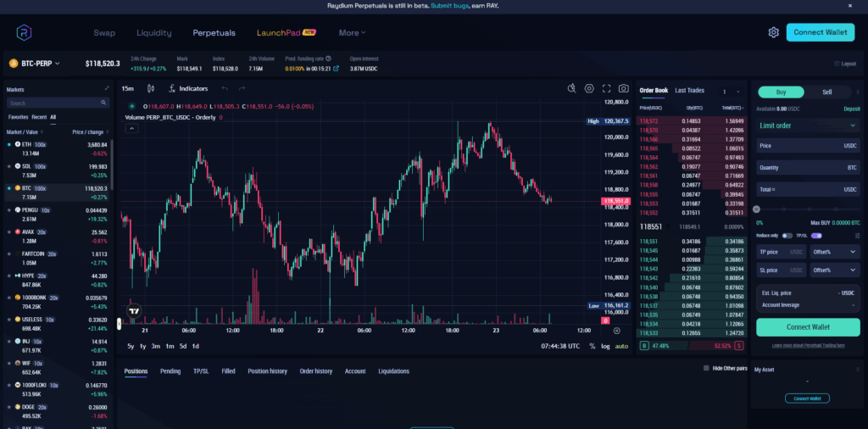Switch to Last Trades tab

[689, 90]
